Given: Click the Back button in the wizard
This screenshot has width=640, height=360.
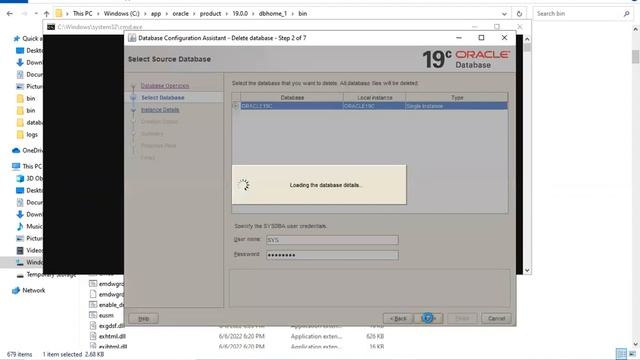Looking at the screenshot, I should coord(398,318).
